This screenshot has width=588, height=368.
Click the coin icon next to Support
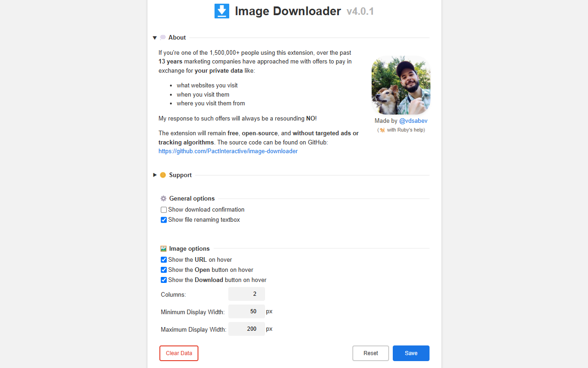pos(163,175)
